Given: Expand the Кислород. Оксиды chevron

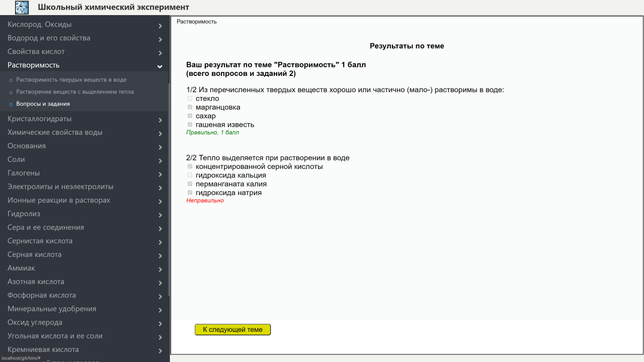Looking at the screenshot, I should pyautogui.click(x=160, y=26).
